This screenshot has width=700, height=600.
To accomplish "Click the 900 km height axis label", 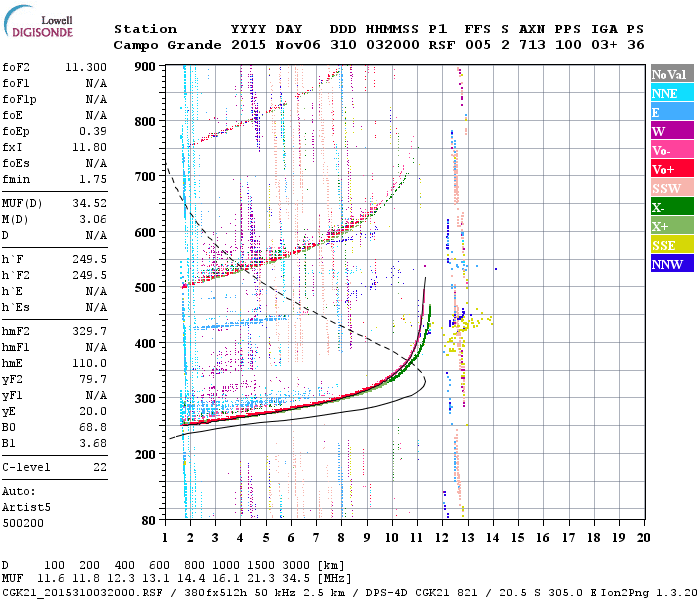I will (145, 67).
